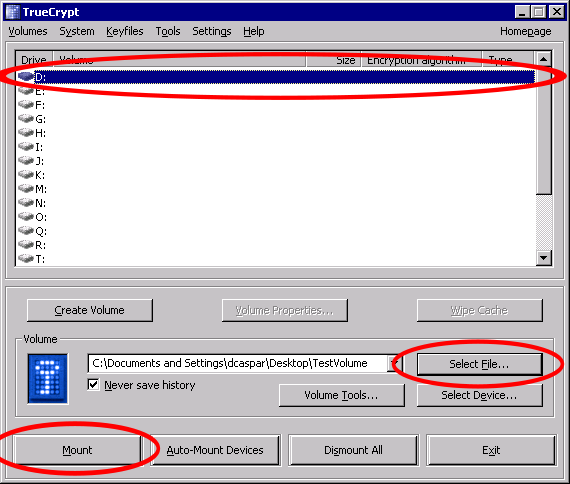This screenshot has height=484, width=570.
Task: Open the Keyfiles menu
Action: pos(125,31)
